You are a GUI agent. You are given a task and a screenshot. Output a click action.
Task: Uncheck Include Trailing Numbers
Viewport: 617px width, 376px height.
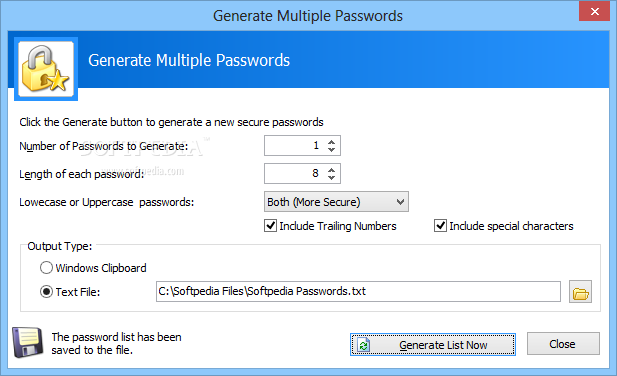click(x=270, y=226)
